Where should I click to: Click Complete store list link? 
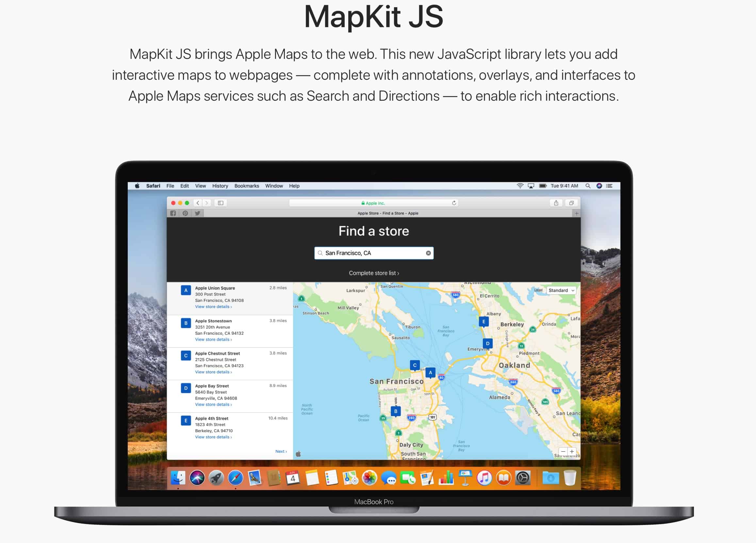[374, 273]
